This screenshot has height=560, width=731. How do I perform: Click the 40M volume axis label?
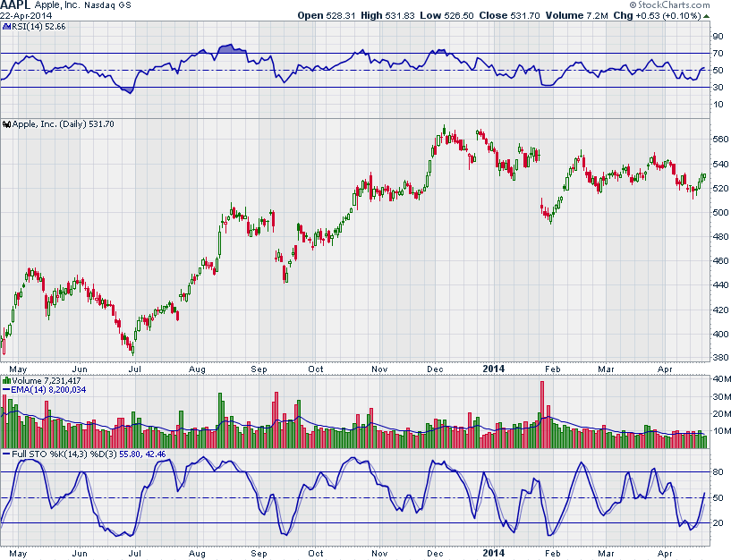coord(721,378)
